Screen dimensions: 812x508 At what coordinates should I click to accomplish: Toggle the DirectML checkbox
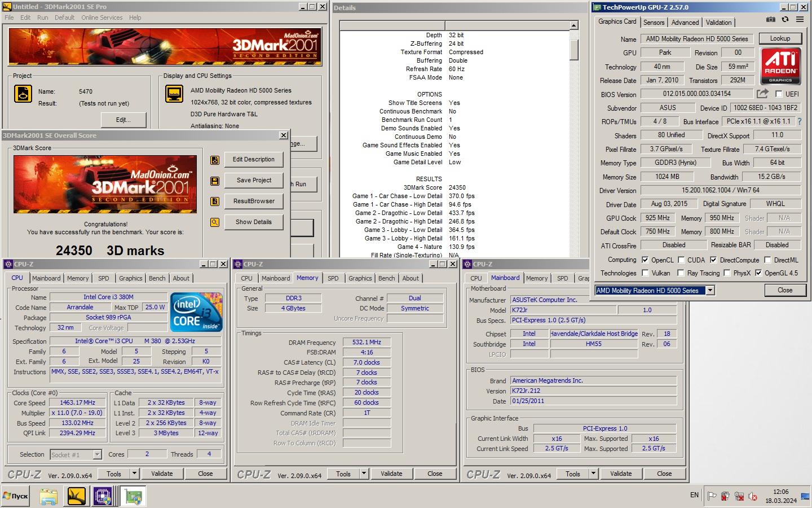(x=767, y=260)
